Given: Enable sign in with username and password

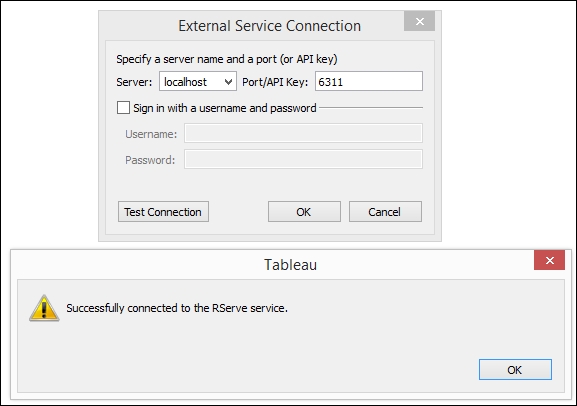Looking at the screenshot, I should [x=123, y=108].
